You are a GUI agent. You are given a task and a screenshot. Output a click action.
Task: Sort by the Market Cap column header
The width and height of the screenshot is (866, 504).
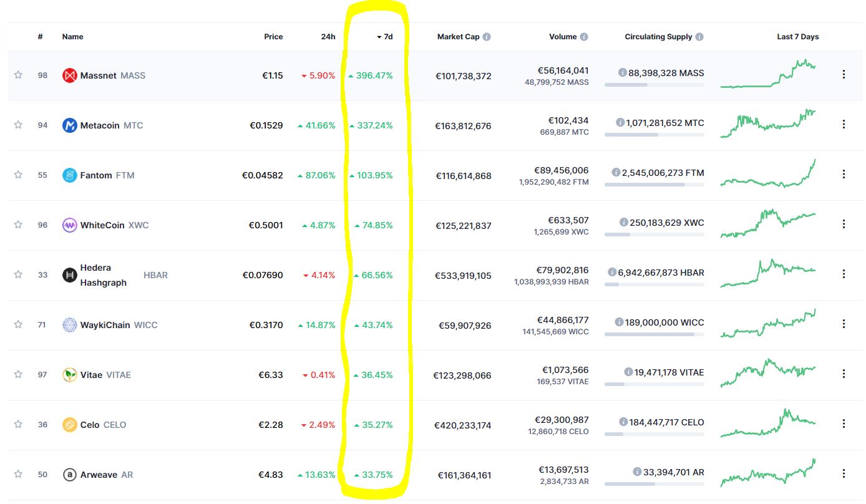click(458, 37)
